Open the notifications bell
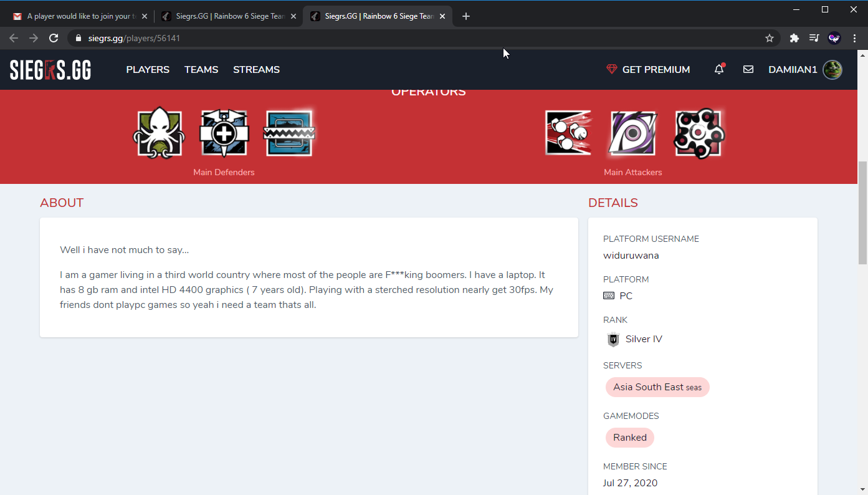 coord(719,70)
